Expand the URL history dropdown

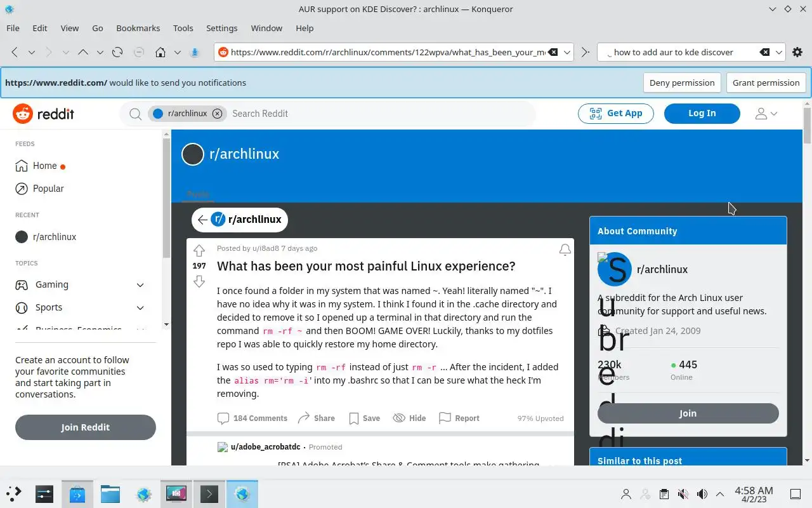(567, 52)
